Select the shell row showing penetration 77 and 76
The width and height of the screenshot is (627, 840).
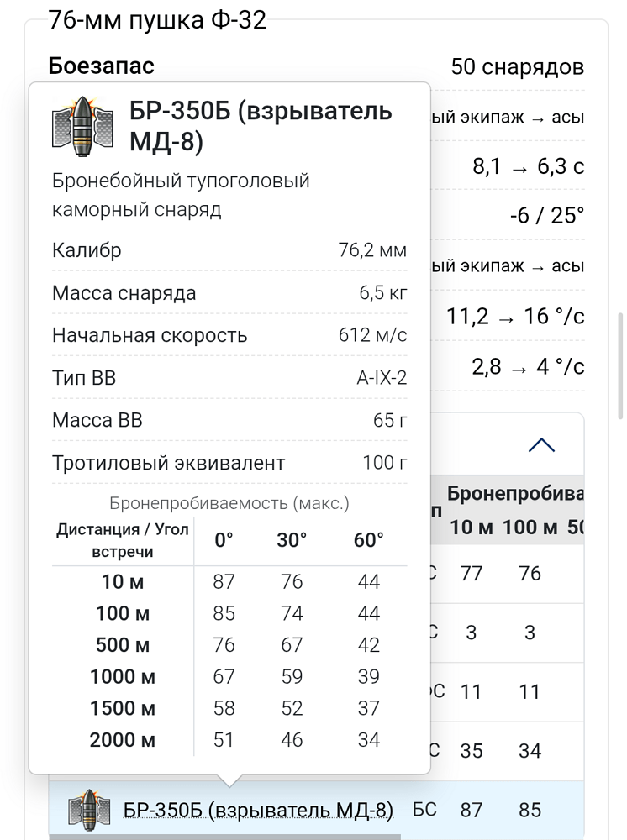[507, 574]
